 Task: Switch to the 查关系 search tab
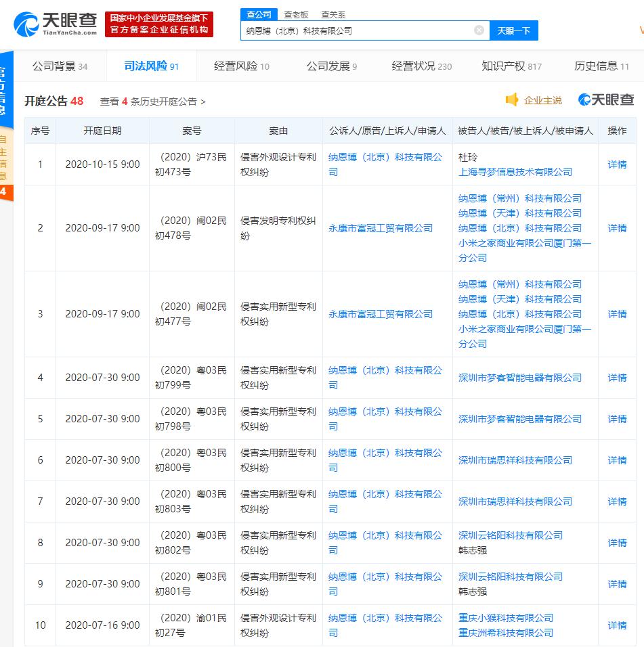(x=333, y=15)
